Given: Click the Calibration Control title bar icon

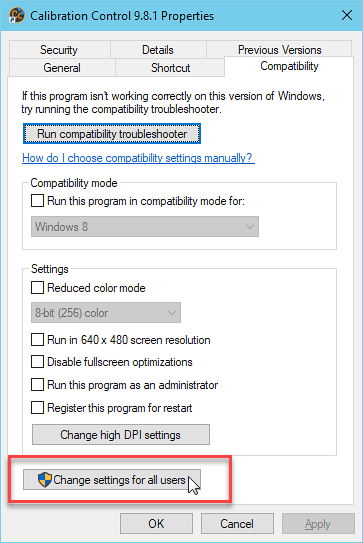Looking at the screenshot, I should (x=16, y=15).
